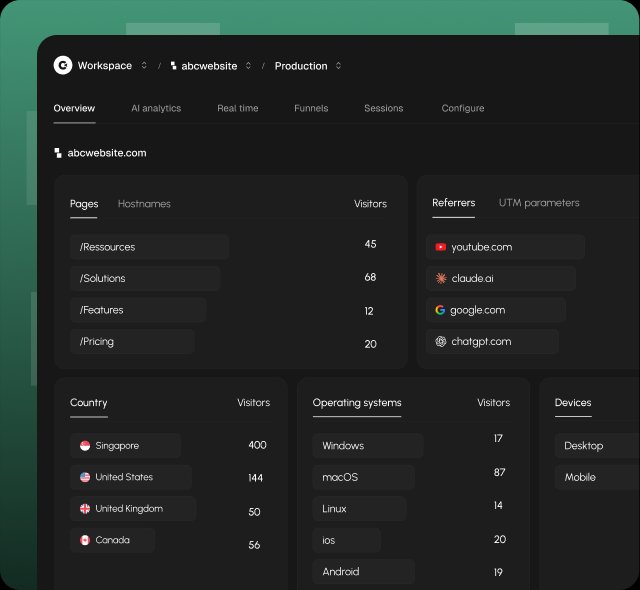Click the Production breadcrumb label

pos(301,66)
